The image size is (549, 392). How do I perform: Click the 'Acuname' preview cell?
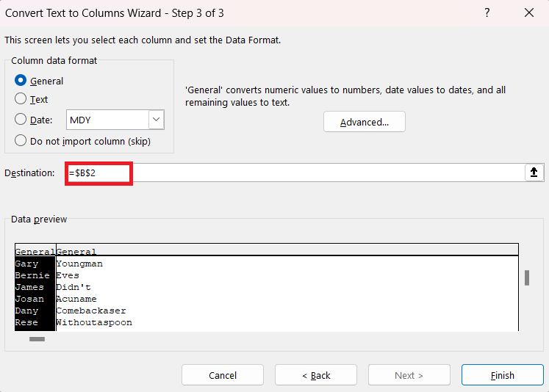(x=76, y=299)
